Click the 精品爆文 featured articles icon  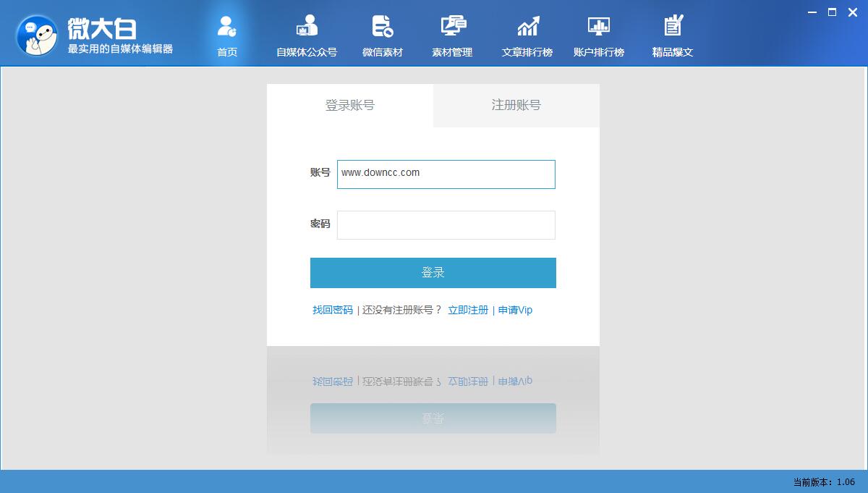coord(673,33)
